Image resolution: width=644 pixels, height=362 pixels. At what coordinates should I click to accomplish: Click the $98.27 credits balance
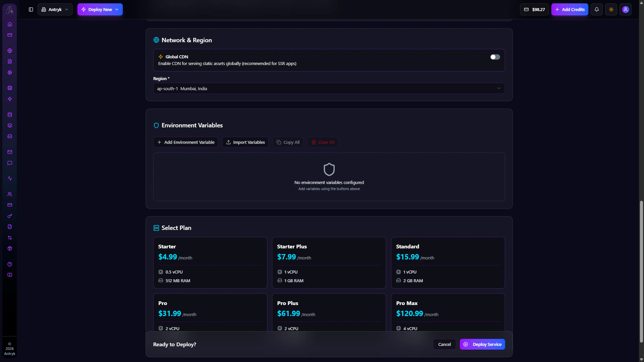[x=534, y=9]
